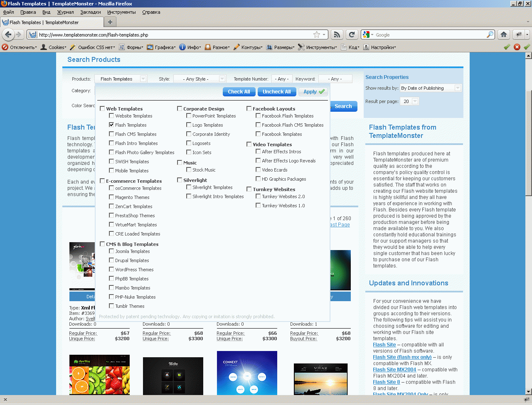Check the Web Templates category checkbox

pyautogui.click(x=102, y=108)
